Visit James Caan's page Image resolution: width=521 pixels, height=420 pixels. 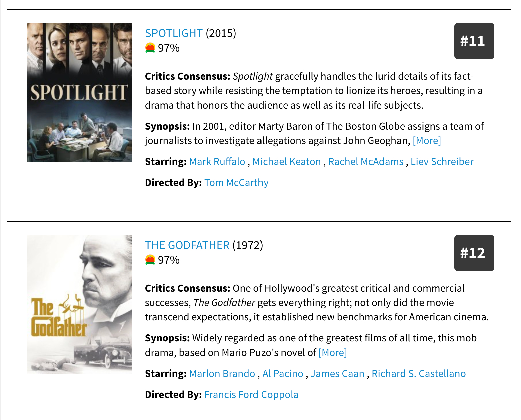pyautogui.click(x=337, y=374)
